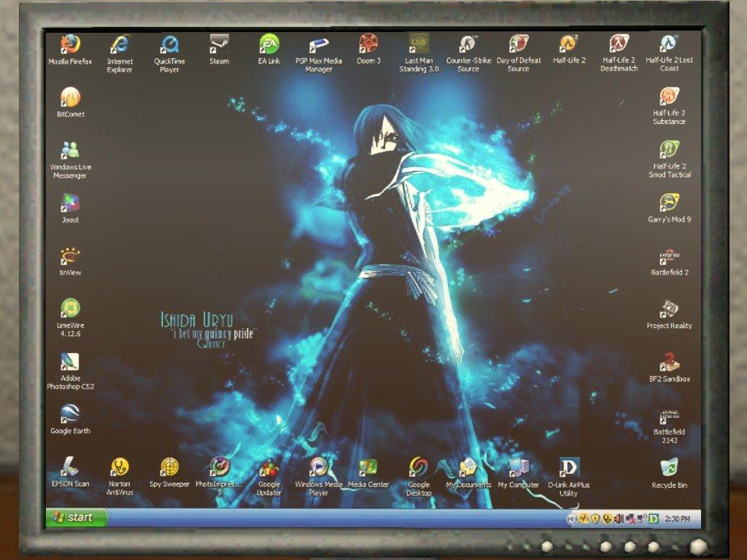The width and height of the screenshot is (747, 560).
Task: Open the D-Link AirPlus tray icon
Action: tap(654, 518)
